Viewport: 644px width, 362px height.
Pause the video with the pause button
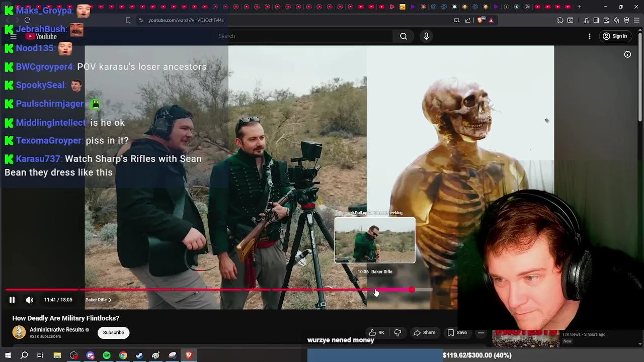12,300
